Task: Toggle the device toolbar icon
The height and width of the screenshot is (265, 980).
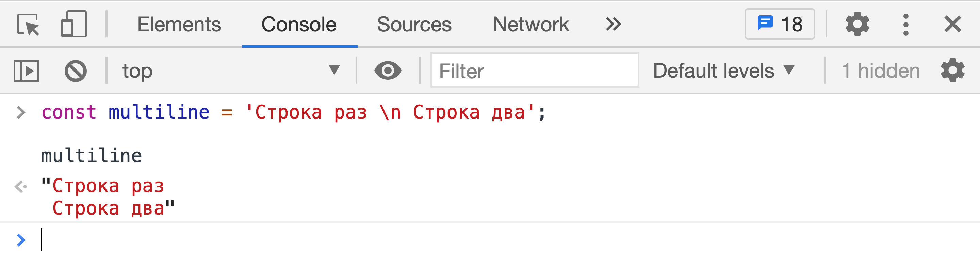Action: [74, 24]
